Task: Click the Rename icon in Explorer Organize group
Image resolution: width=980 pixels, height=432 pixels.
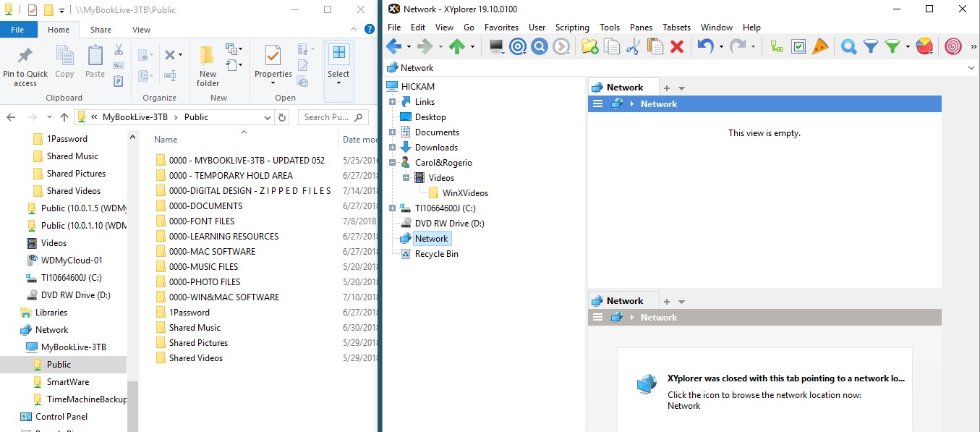Action: coord(171,75)
